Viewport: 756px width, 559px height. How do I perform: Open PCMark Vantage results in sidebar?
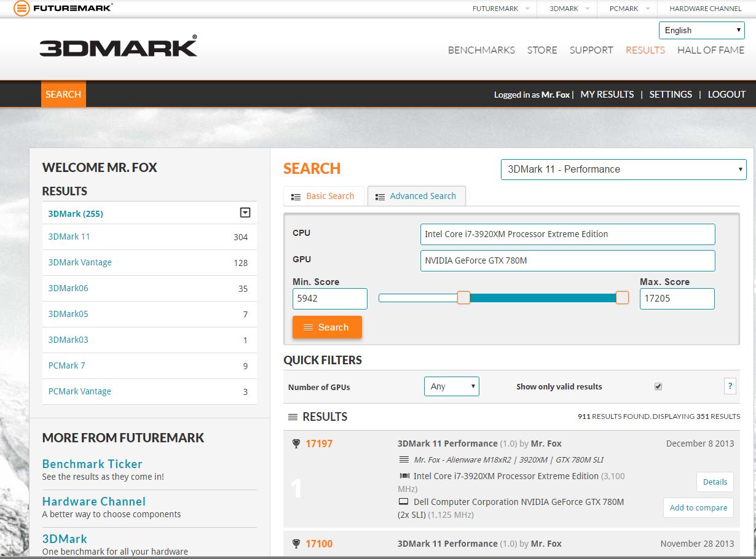coord(80,391)
